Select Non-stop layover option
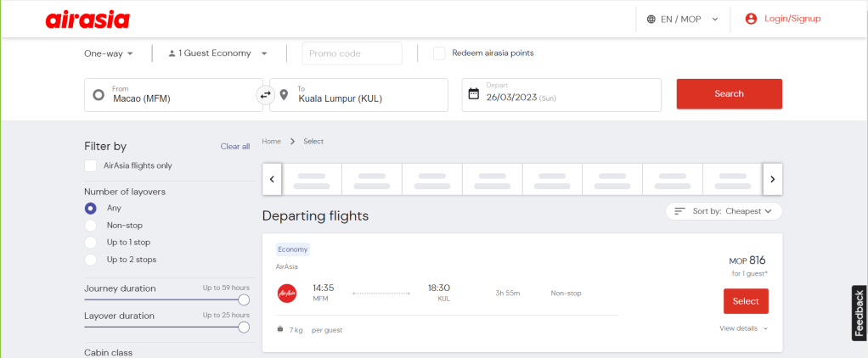This screenshot has height=358, width=868. click(91, 226)
